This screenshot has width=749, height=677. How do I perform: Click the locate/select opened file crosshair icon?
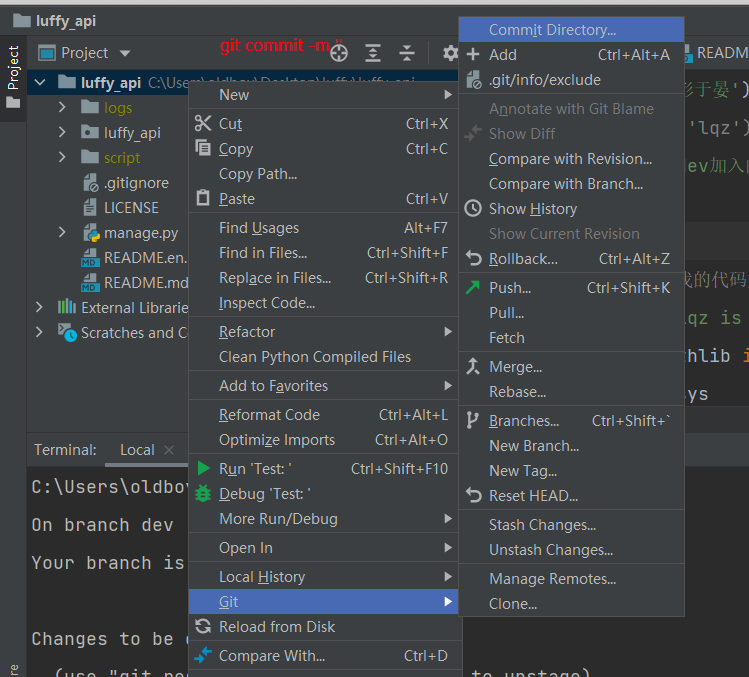pyautogui.click(x=339, y=53)
